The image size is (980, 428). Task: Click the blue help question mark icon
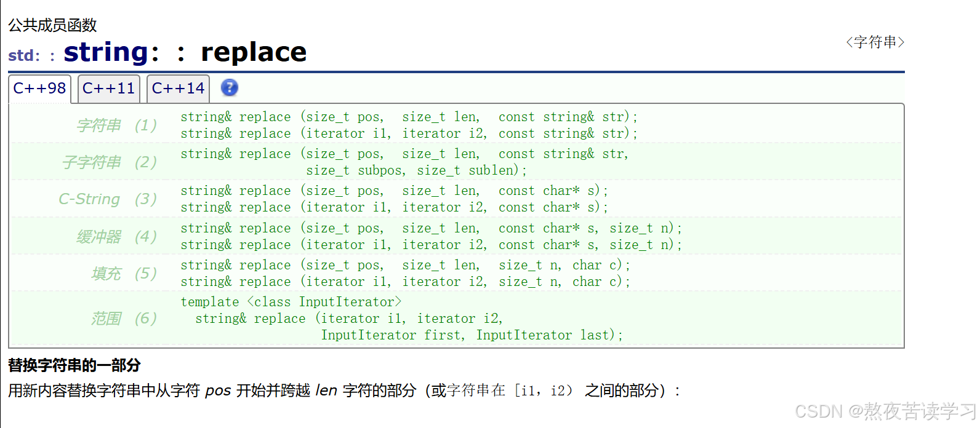[229, 88]
